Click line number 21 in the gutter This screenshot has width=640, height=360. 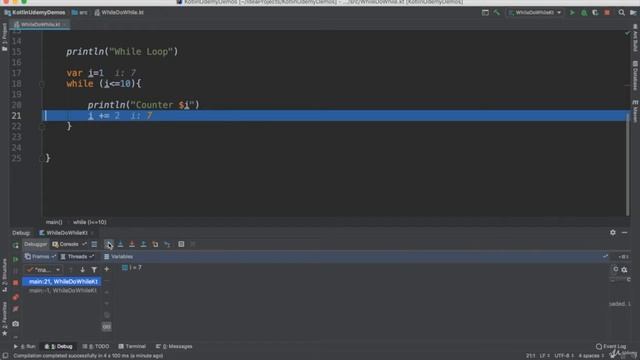[16, 116]
